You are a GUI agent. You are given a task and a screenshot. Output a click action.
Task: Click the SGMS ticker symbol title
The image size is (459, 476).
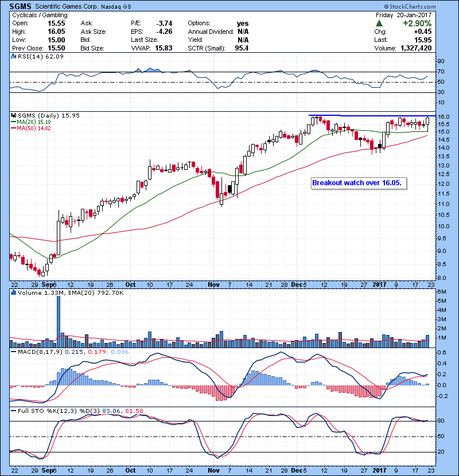(20, 6)
